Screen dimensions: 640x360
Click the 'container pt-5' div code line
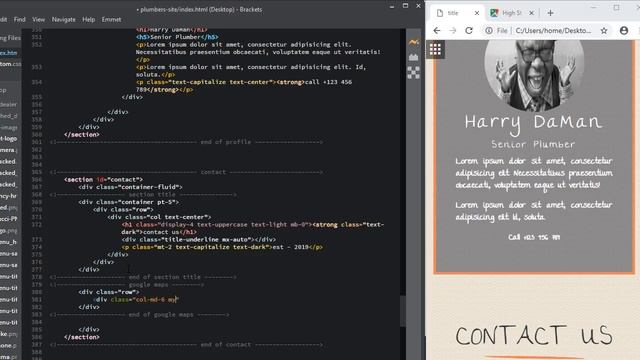(129, 202)
